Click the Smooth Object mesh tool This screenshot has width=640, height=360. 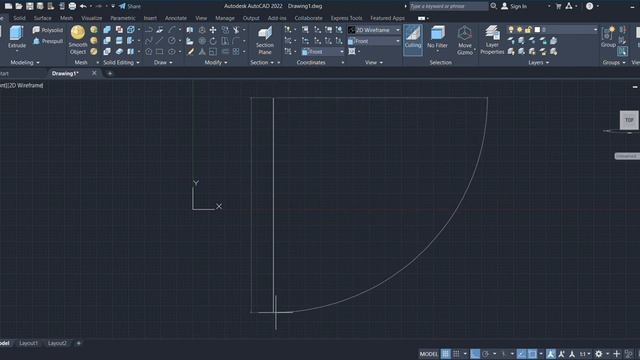point(78,40)
